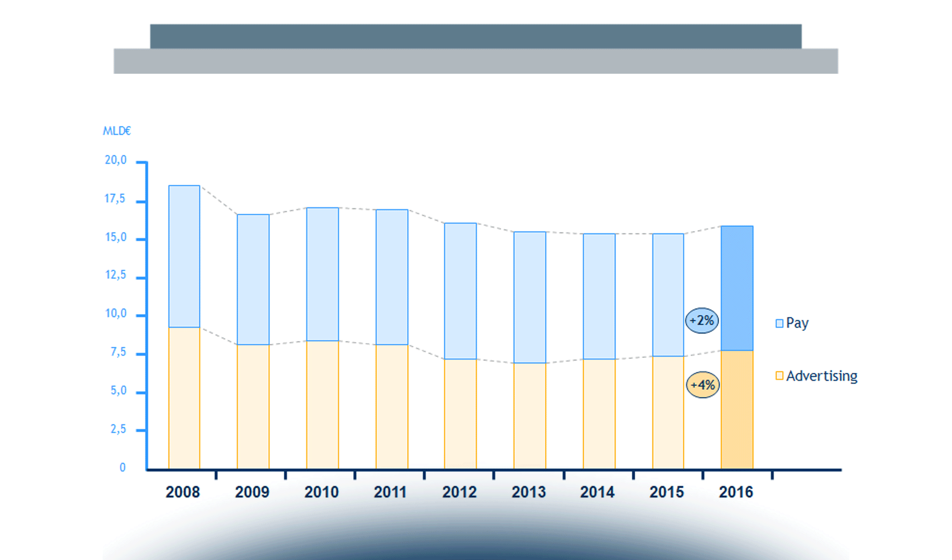Screen dimensions: 952x560
Task: Select the 2016 Advertising bar segment
Action: pyautogui.click(x=737, y=409)
